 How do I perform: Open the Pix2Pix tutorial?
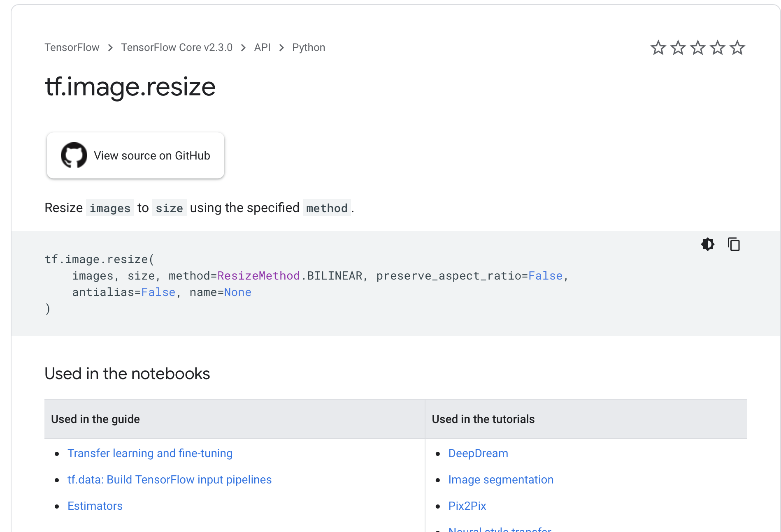(467, 506)
